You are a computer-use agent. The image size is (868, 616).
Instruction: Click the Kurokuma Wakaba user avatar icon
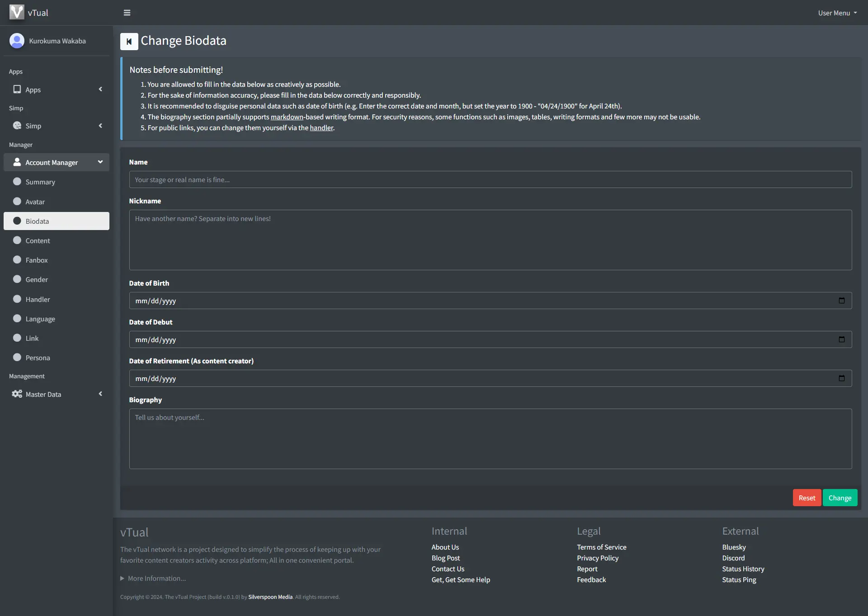17,41
